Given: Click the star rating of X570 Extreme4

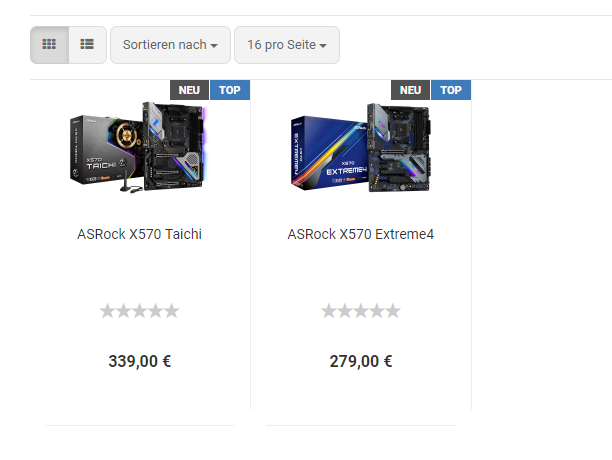Looking at the screenshot, I should (x=361, y=311).
